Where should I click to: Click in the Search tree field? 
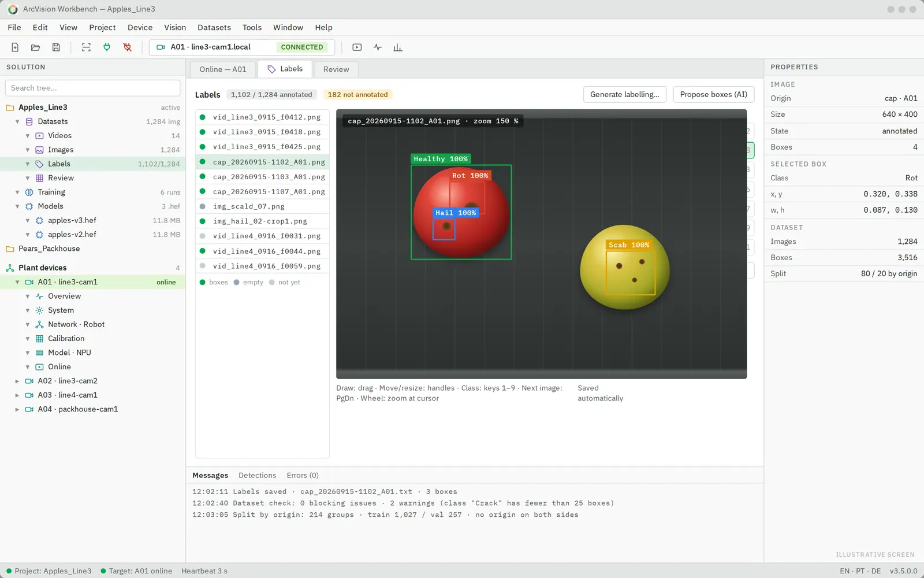(x=92, y=88)
